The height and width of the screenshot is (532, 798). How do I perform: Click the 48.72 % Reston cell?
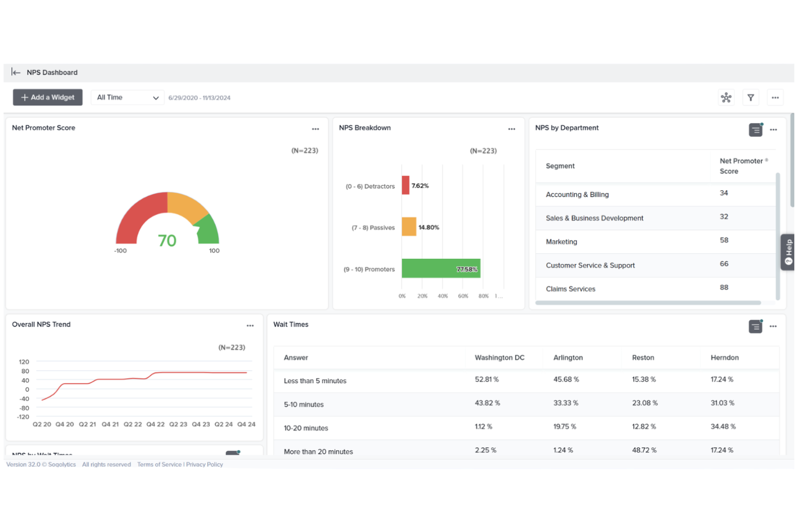[644, 450]
